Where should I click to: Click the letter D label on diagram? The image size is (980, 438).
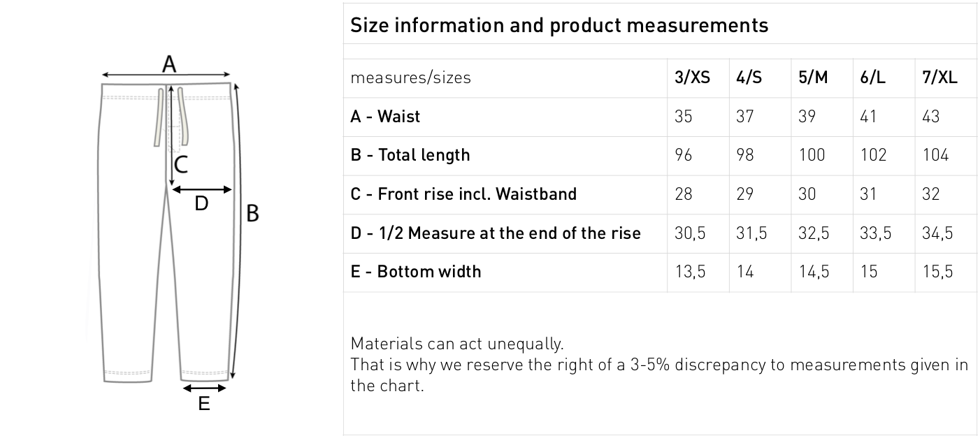pyautogui.click(x=201, y=203)
